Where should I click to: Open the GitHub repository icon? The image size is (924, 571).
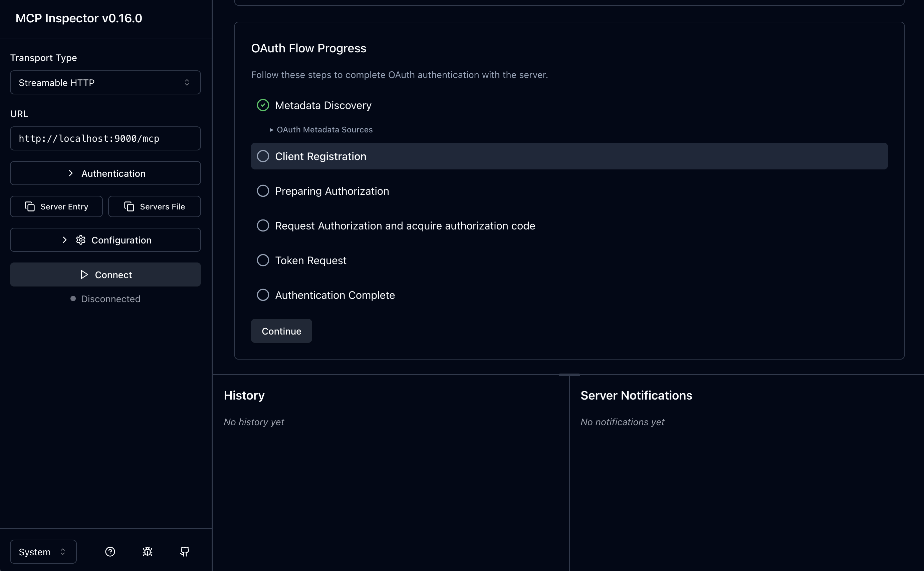pos(184,552)
